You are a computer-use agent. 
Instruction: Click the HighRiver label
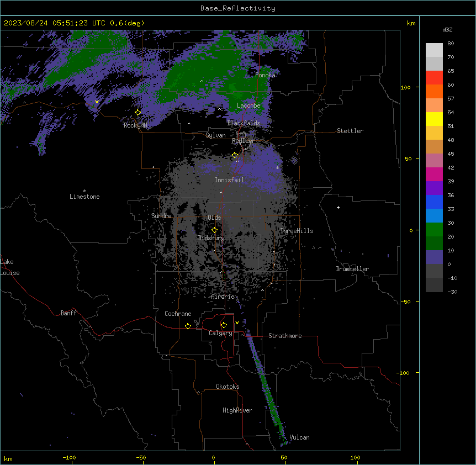coord(237,410)
